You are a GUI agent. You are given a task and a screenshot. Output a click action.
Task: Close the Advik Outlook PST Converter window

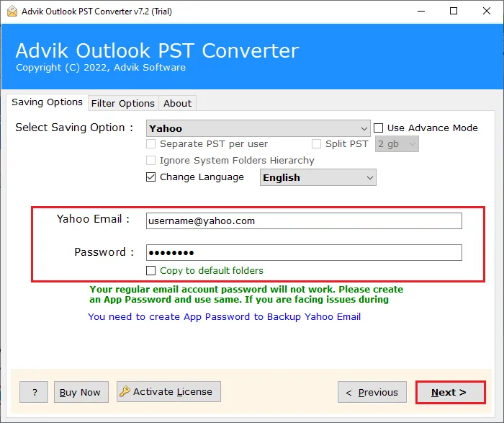click(487, 12)
